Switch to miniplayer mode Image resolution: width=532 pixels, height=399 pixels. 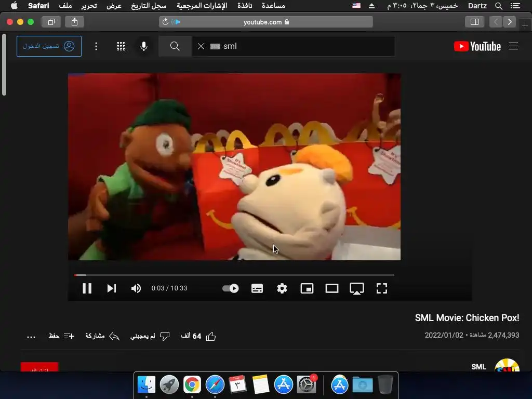click(x=307, y=288)
